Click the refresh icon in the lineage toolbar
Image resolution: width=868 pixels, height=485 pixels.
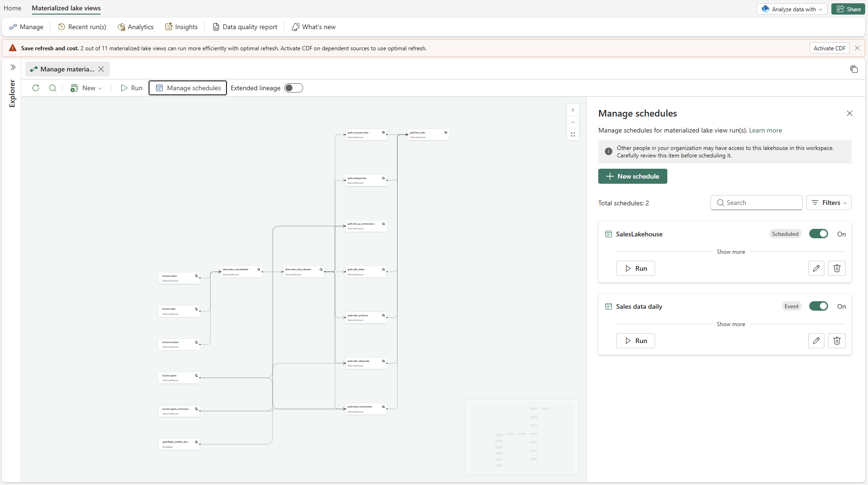(36, 88)
